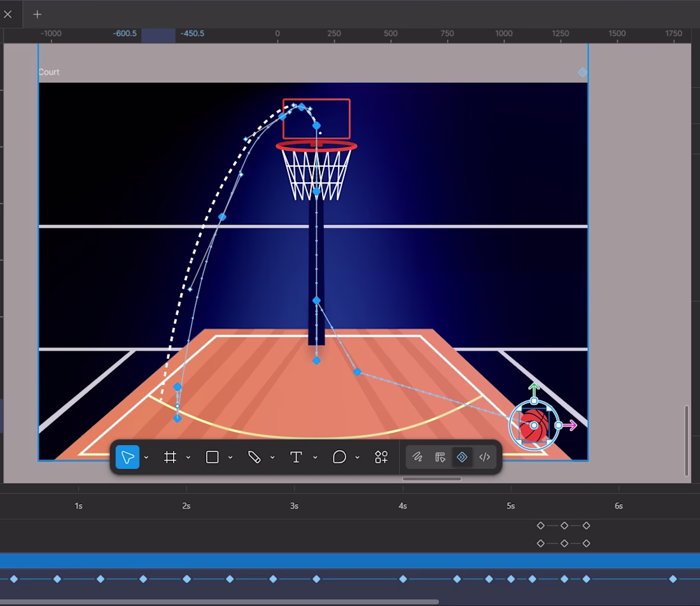700x606 pixels.
Task: Select the Rectangle shape tool
Action: [x=212, y=457]
